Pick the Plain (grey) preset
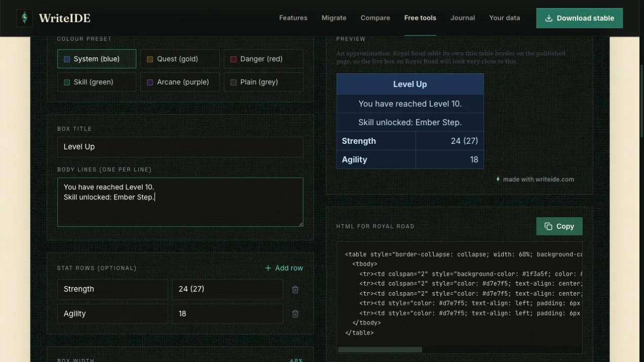Viewport: 644px width, 362px height. coord(263,82)
